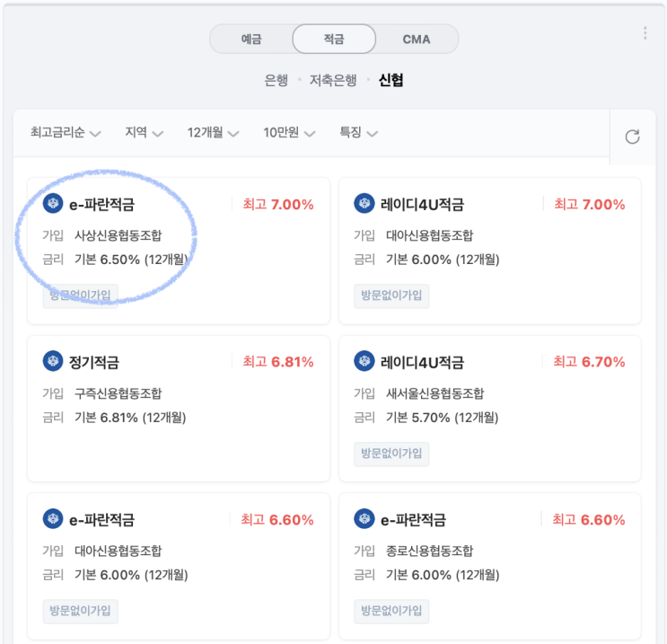The image size is (667, 644).
Task: Click the 새서울신용협동조합 name
Action: coord(435,393)
